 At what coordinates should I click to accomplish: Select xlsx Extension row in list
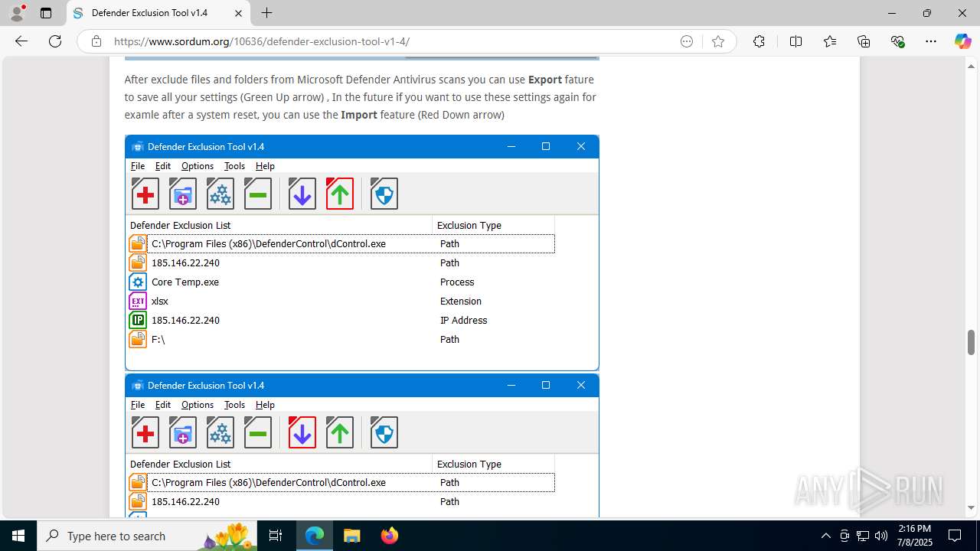[341, 301]
